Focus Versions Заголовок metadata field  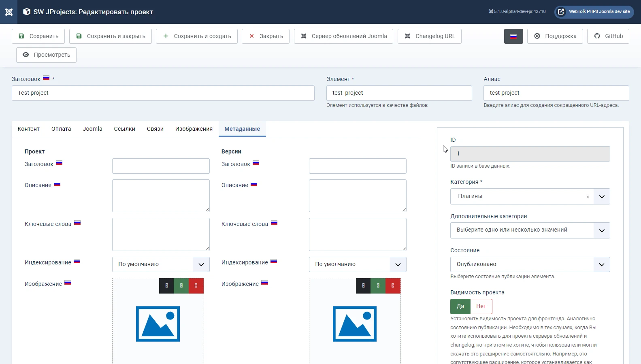[x=358, y=166]
